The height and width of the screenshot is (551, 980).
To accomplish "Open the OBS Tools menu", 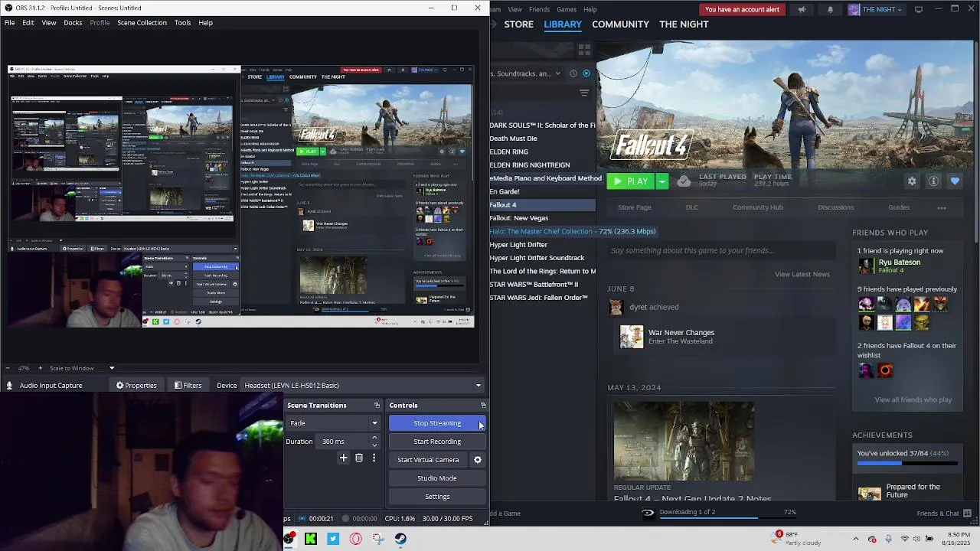I will pos(182,23).
